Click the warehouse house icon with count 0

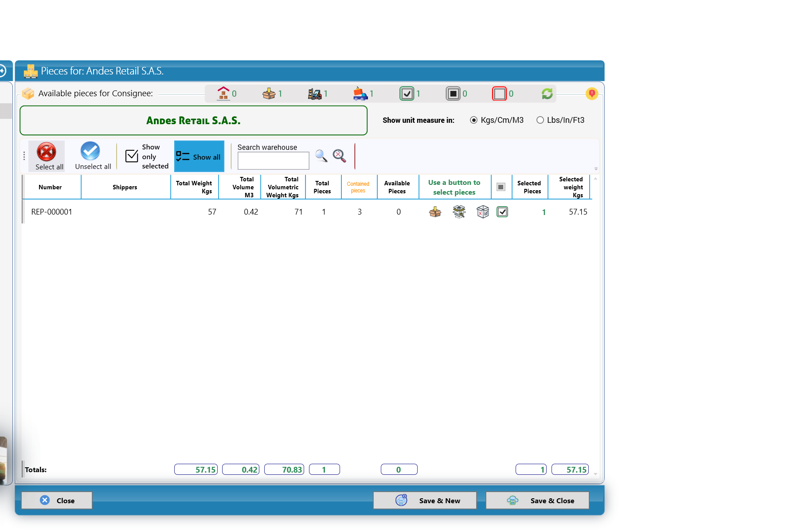(x=223, y=94)
